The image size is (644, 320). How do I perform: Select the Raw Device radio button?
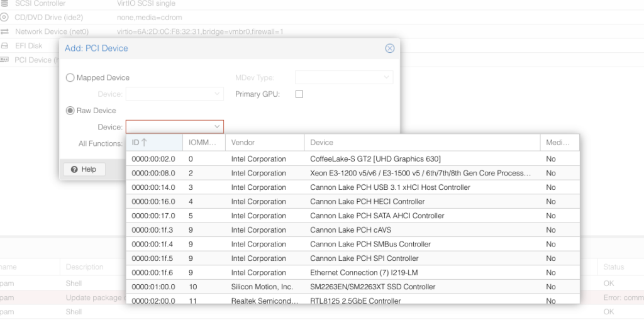click(x=70, y=111)
